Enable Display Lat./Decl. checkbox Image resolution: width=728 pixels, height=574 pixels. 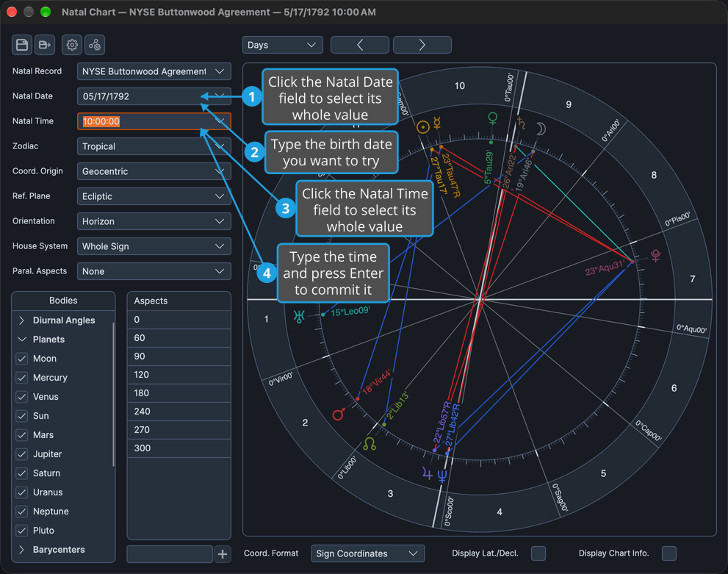click(538, 553)
